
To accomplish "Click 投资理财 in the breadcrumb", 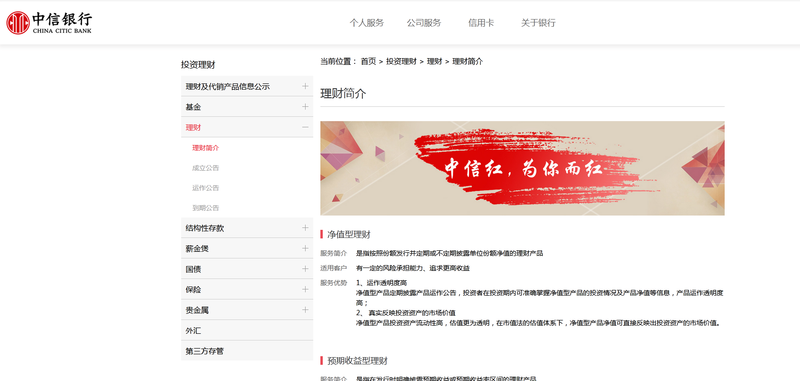I will click(401, 61).
